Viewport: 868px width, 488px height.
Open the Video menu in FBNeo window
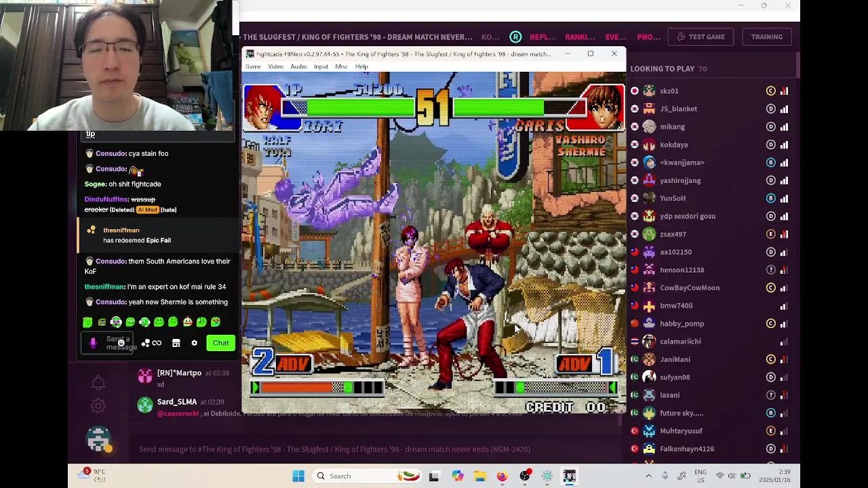[275, 66]
